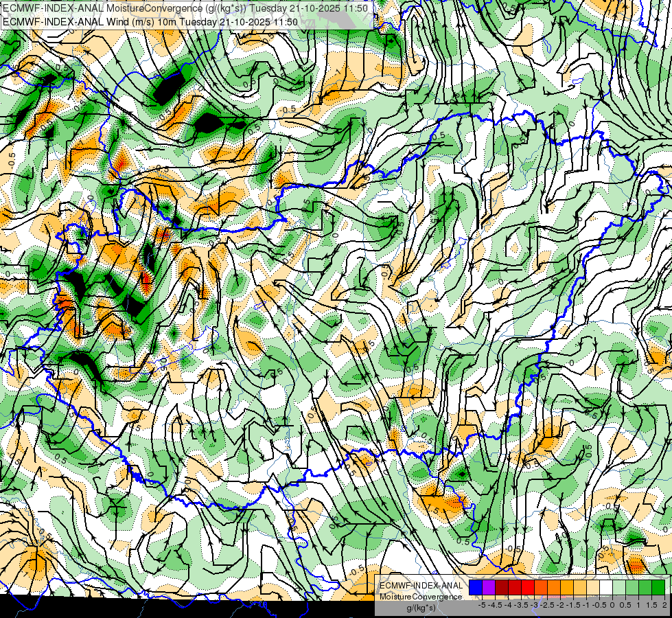Click the -5 tick label on the legend

pos(482,605)
